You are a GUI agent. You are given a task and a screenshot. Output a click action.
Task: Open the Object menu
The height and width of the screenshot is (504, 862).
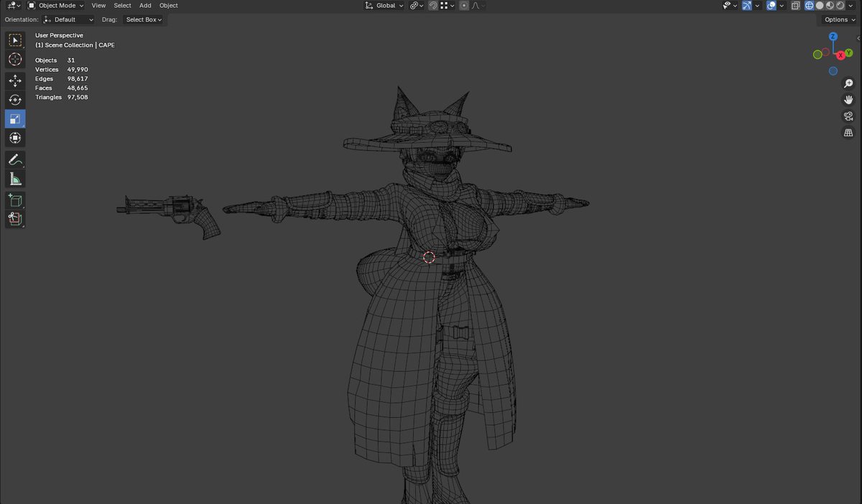168,5
